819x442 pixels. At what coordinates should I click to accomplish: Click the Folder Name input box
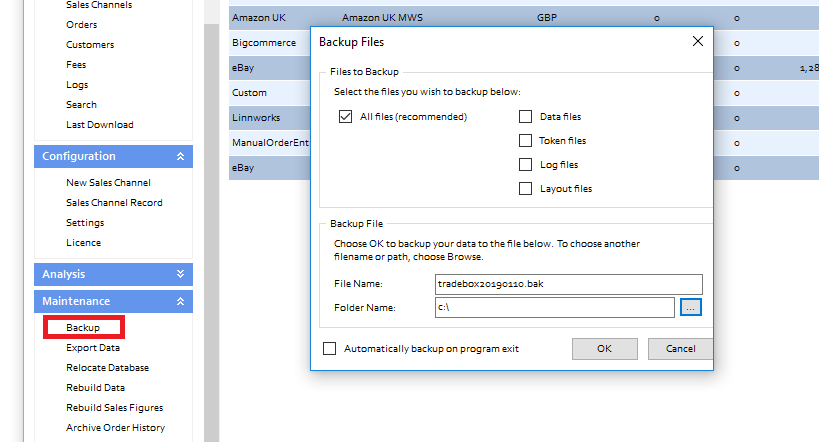click(x=554, y=308)
